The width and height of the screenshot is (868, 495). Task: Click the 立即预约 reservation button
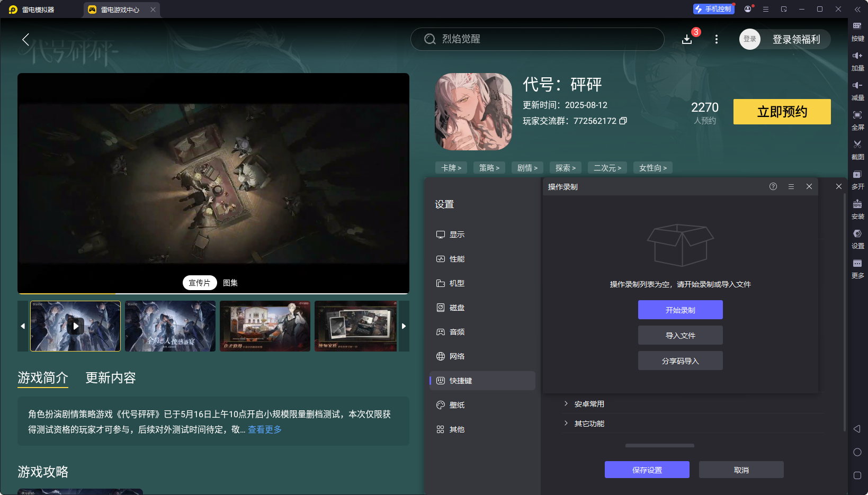click(x=782, y=112)
